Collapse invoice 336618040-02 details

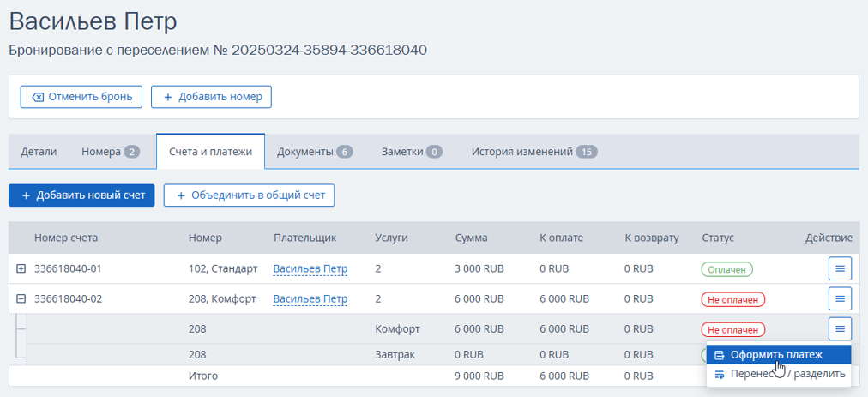pos(21,298)
